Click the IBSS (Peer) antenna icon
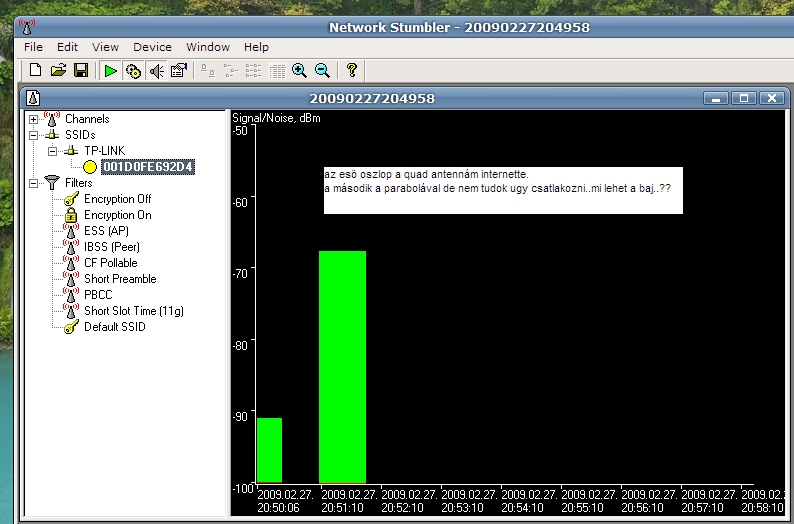This screenshot has height=524, width=794. tap(71, 247)
